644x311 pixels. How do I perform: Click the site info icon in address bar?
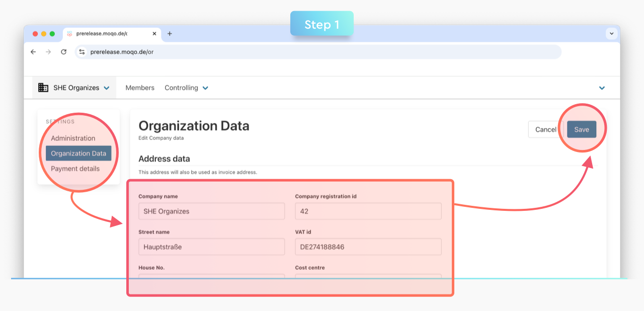tap(82, 52)
